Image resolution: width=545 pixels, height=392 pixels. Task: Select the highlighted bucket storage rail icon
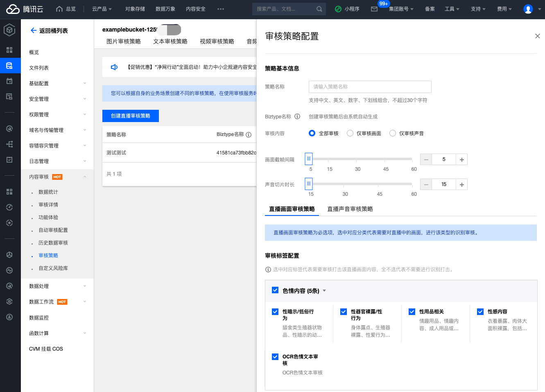tap(9, 66)
